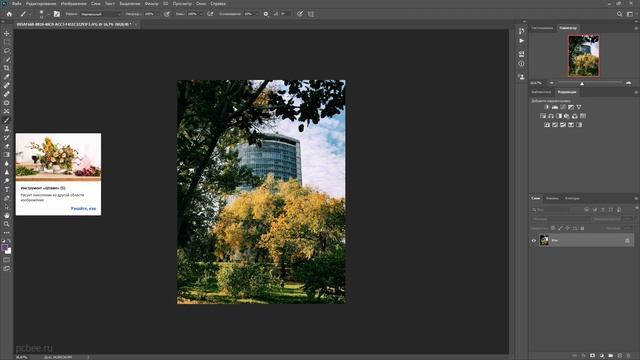This screenshot has height=360, width=640.
Task: Open the Фильтр menu
Action: tap(152, 4)
